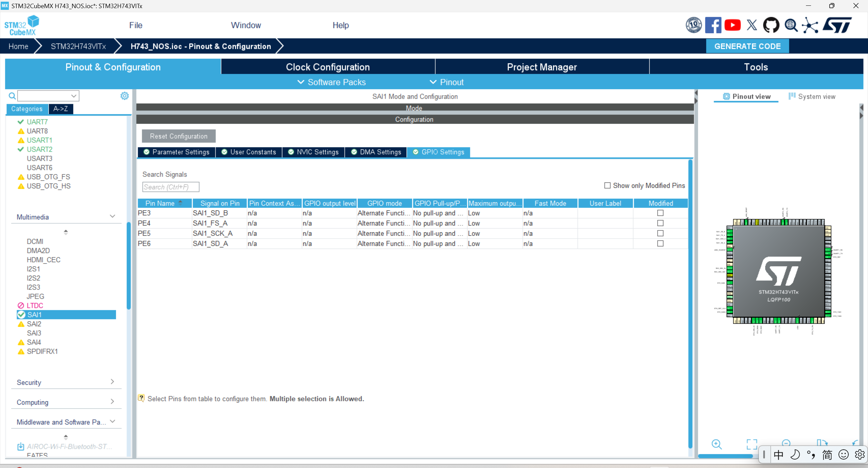868x468 pixels.
Task: Expand the Computing category
Action: [112, 402]
